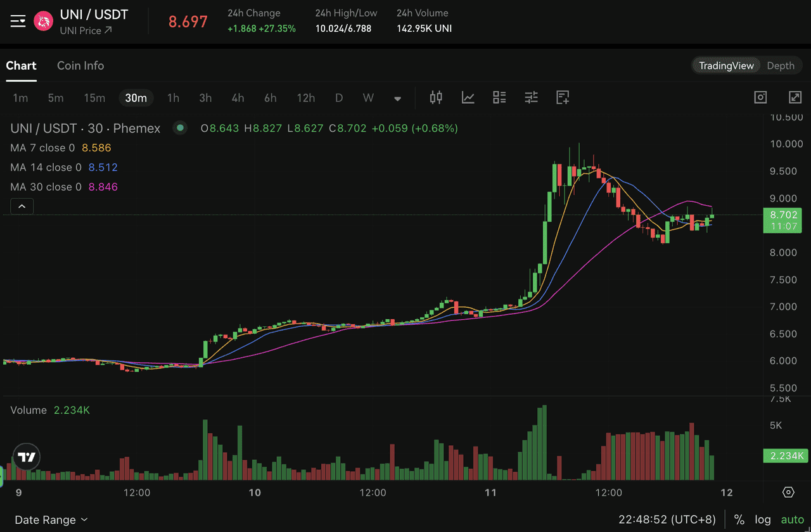Expand the extra timeframes dropdown arrow
The image size is (811, 532).
coord(397,98)
